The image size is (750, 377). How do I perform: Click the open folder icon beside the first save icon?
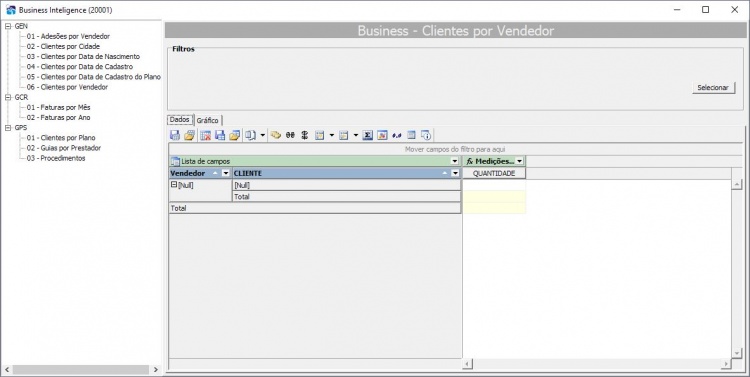(x=189, y=135)
